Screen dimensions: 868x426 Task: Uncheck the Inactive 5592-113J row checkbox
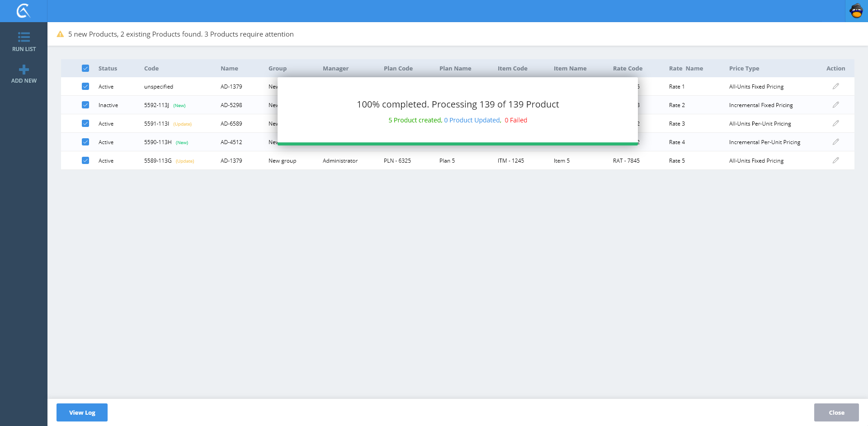tap(85, 105)
